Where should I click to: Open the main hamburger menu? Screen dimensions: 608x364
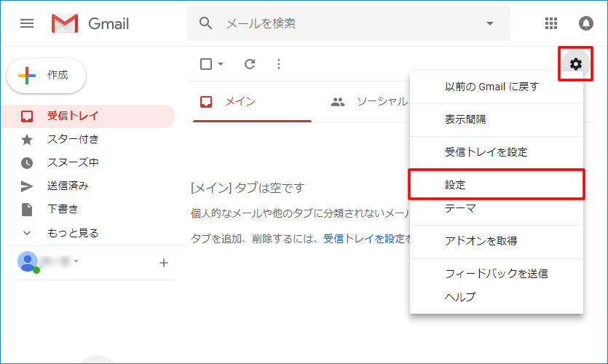click(x=27, y=23)
